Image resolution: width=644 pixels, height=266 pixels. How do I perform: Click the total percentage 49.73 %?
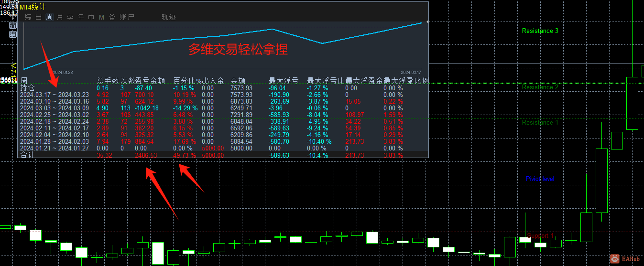point(185,155)
